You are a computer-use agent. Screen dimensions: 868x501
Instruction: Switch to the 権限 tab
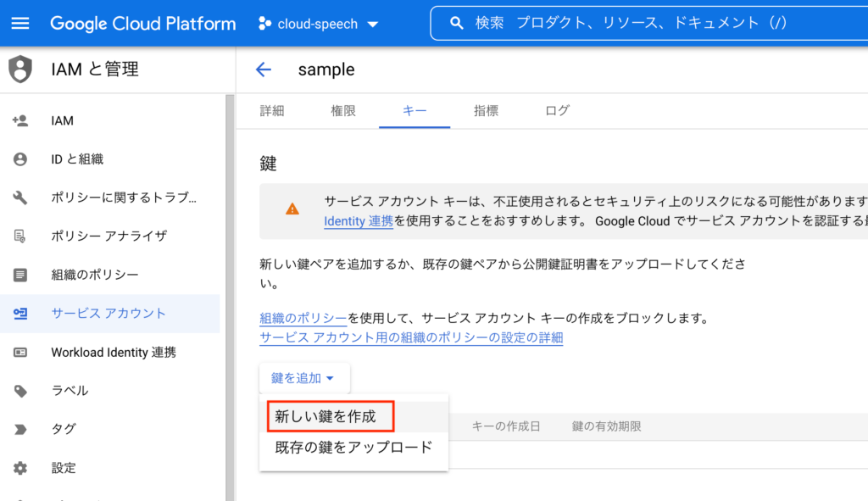(343, 110)
